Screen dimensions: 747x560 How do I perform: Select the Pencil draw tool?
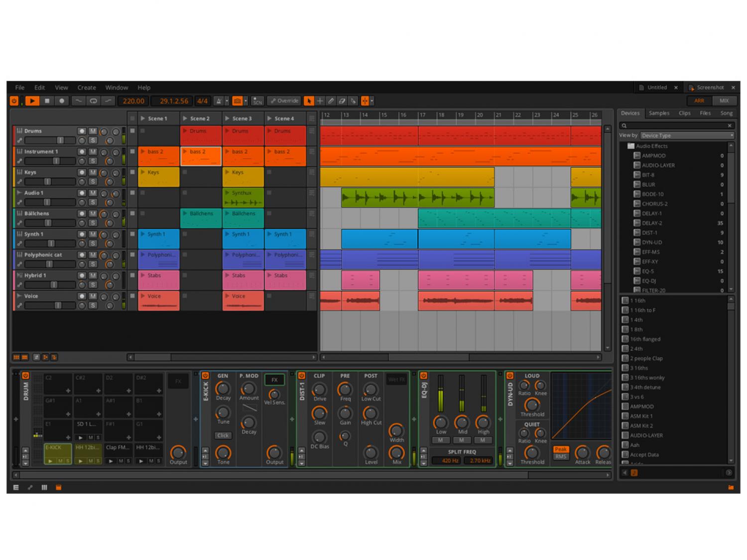pyautogui.click(x=331, y=101)
